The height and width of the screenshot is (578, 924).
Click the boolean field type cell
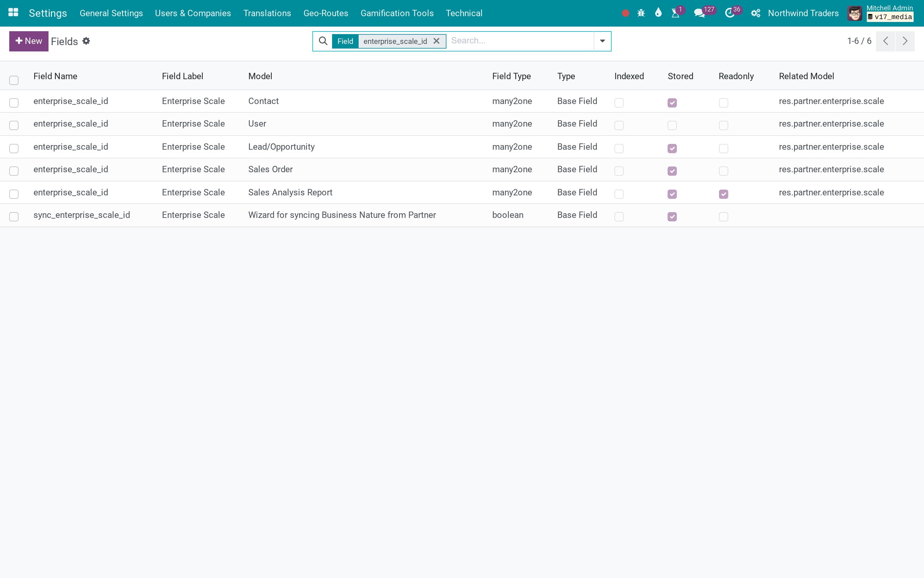coord(508,215)
